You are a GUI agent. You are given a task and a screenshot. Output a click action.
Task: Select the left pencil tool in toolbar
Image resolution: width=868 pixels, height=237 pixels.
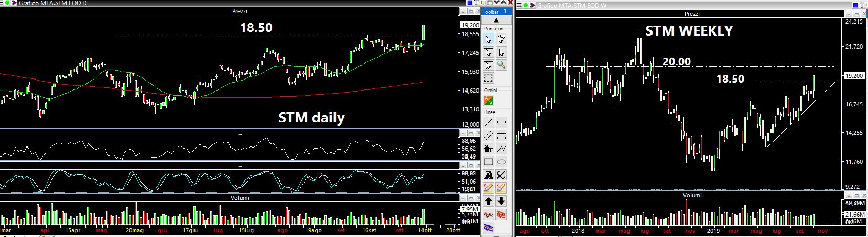(489, 188)
